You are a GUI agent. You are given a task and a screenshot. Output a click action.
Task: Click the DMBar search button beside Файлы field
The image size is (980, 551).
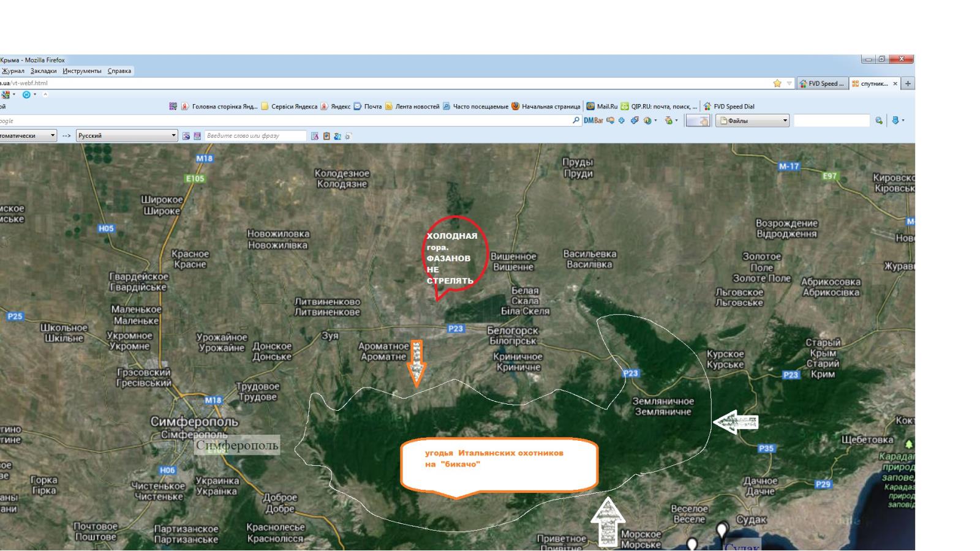pyautogui.click(x=879, y=121)
